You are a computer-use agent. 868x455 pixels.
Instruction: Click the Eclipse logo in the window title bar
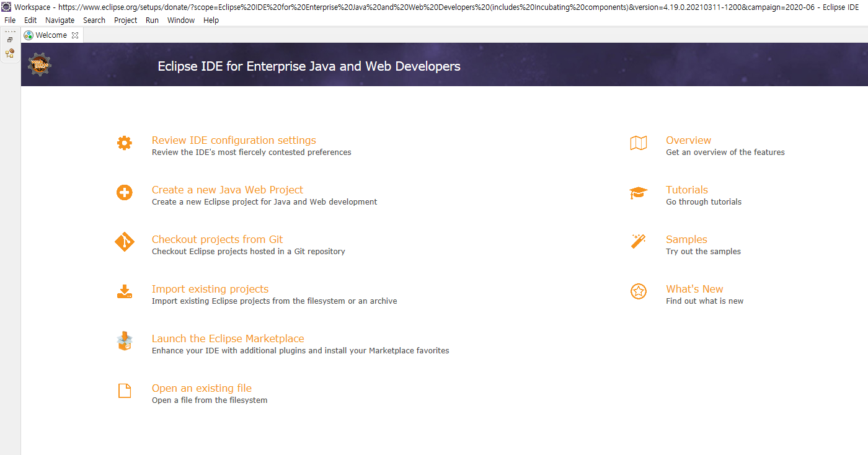(x=6, y=7)
